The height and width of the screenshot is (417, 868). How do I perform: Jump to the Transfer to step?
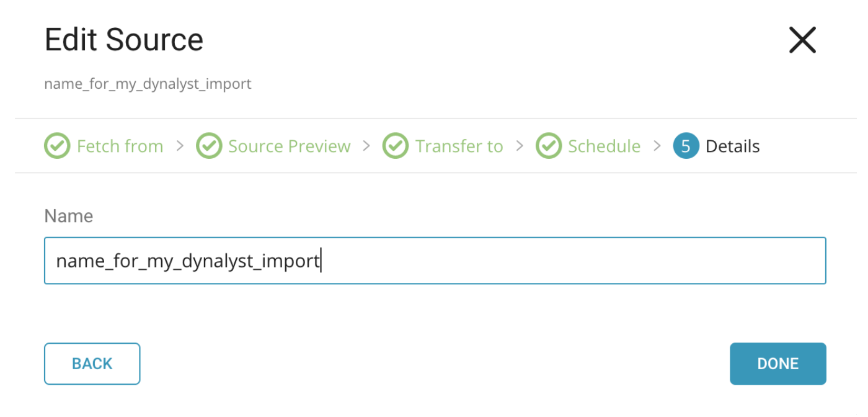tap(459, 146)
